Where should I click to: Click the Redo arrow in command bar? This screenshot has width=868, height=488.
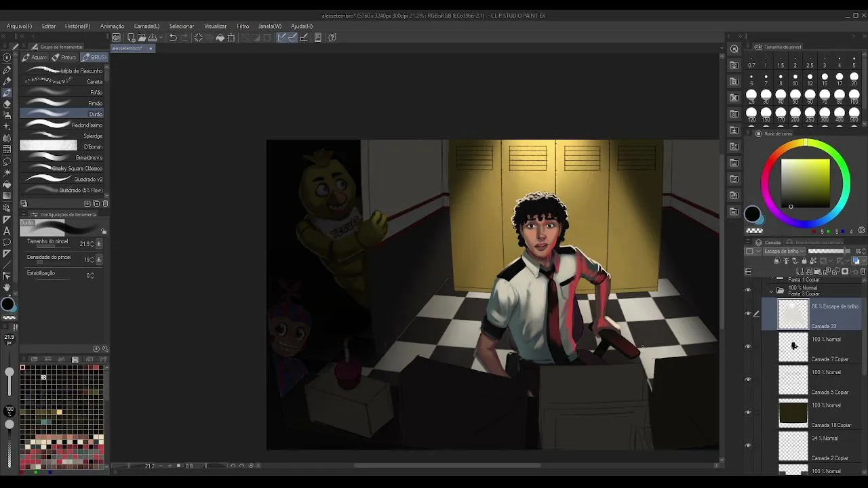pyautogui.click(x=184, y=37)
